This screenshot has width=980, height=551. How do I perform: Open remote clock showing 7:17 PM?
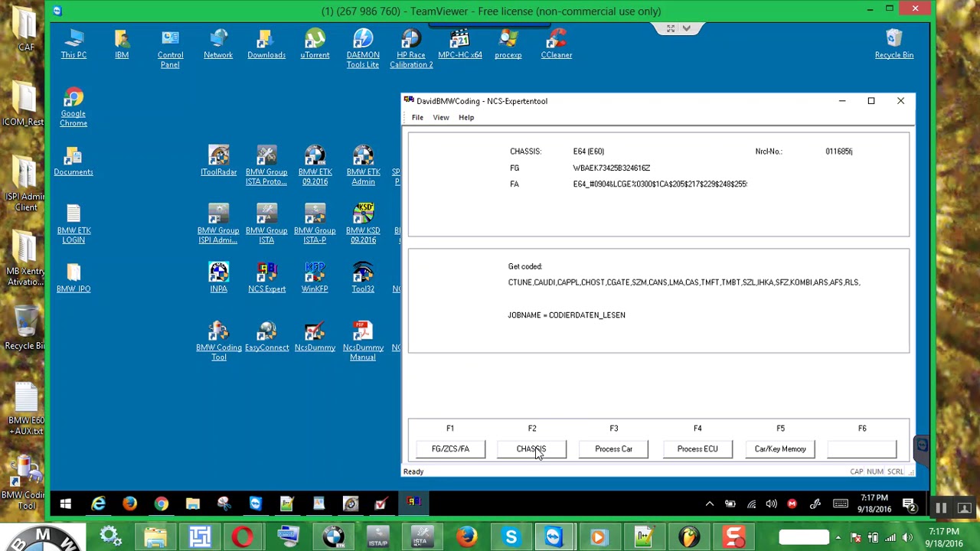pyautogui.click(x=874, y=504)
